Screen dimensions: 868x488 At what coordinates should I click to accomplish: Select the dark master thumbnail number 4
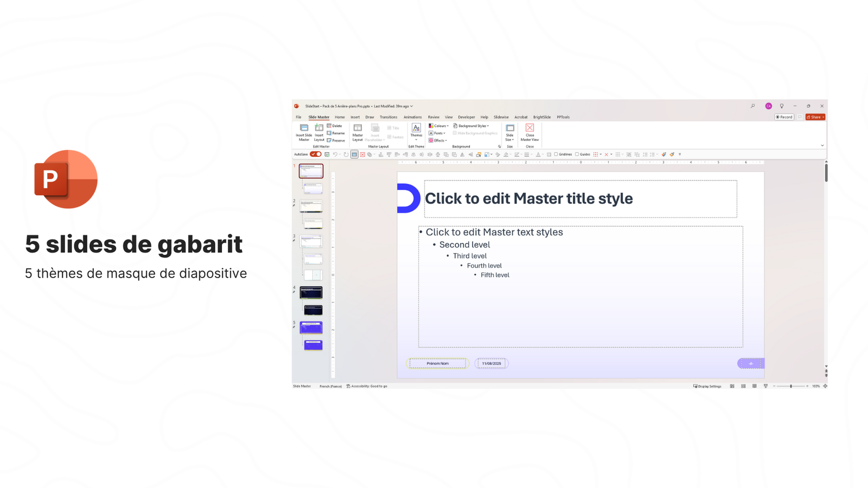pos(311,293)
